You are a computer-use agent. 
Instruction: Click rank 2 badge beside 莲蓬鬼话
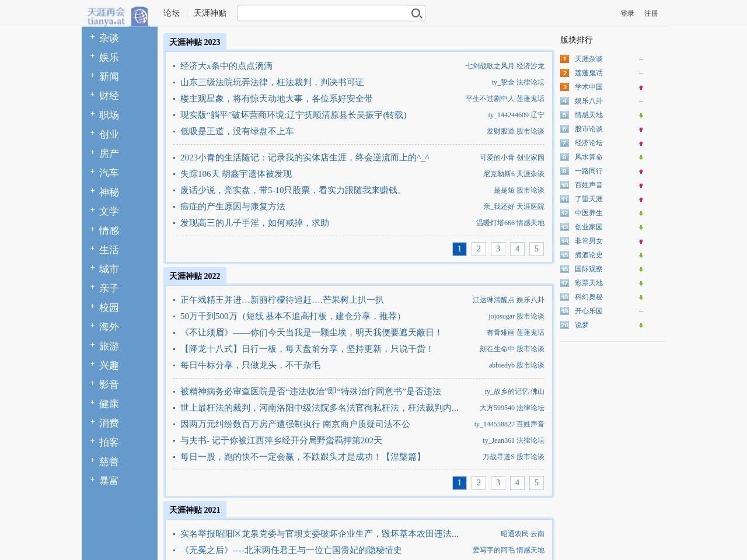click(564, 73)
